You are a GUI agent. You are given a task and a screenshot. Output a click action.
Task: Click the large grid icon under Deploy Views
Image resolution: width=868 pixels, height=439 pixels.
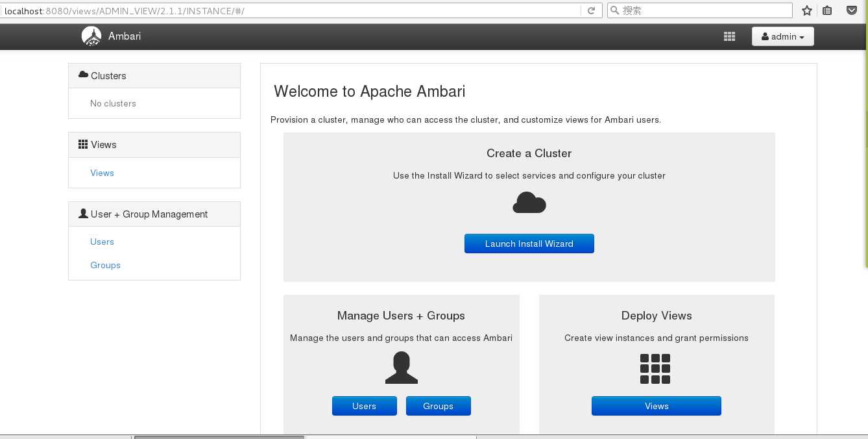pyautogui.click(x=655, y=369)
